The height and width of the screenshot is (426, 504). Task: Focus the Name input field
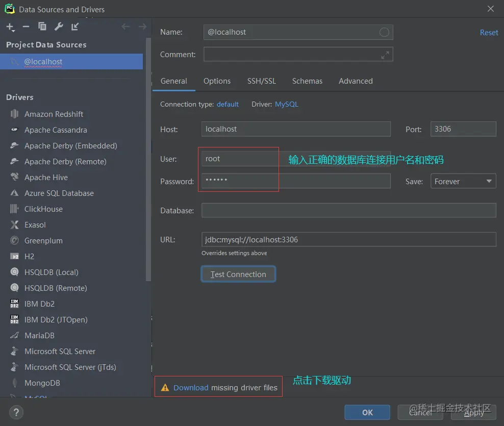pos(298,32)
